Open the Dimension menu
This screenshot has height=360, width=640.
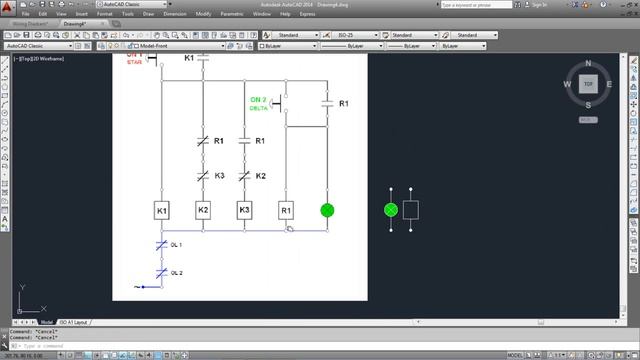pos(175,14)
